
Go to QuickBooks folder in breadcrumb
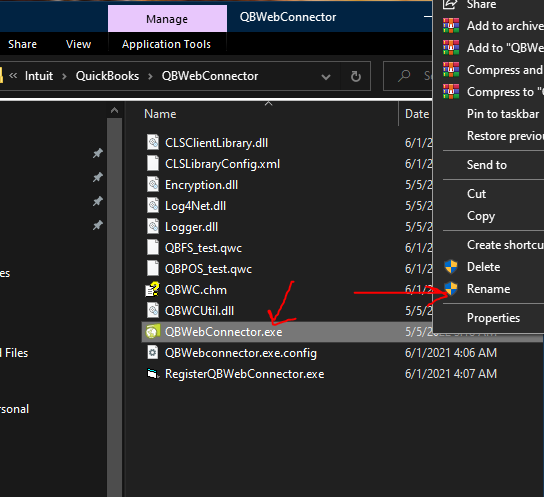107,76
